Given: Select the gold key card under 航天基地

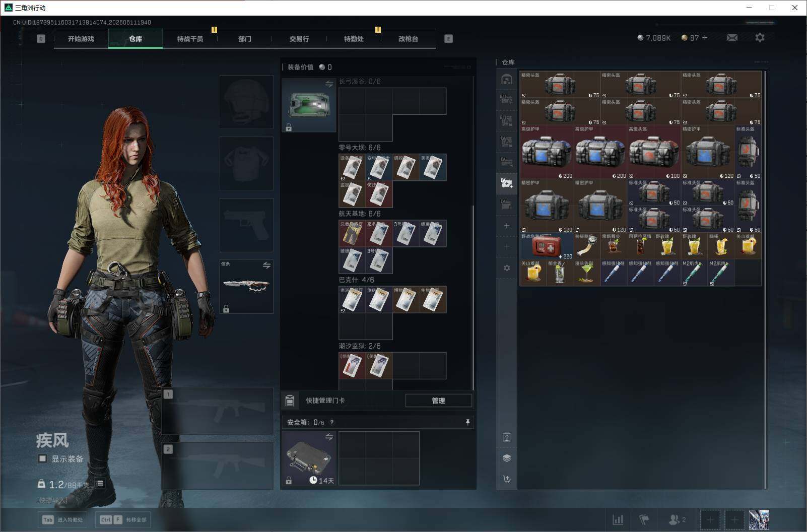Looking at the screenshot, I should (x=352, y=233).
